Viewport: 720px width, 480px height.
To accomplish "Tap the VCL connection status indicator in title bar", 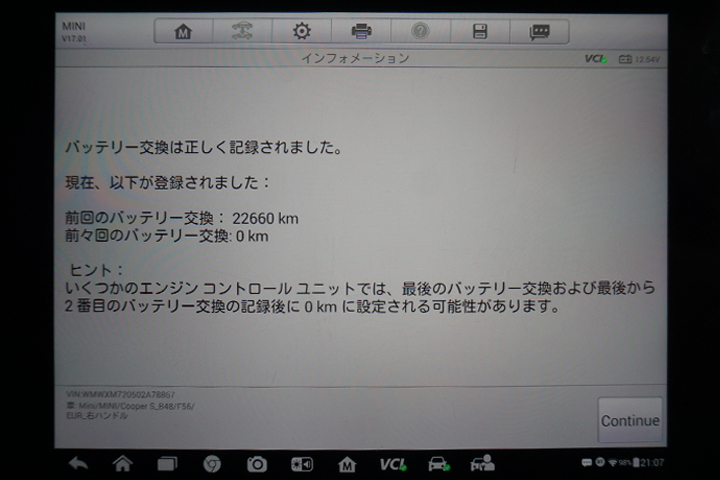I will point(596,59).
